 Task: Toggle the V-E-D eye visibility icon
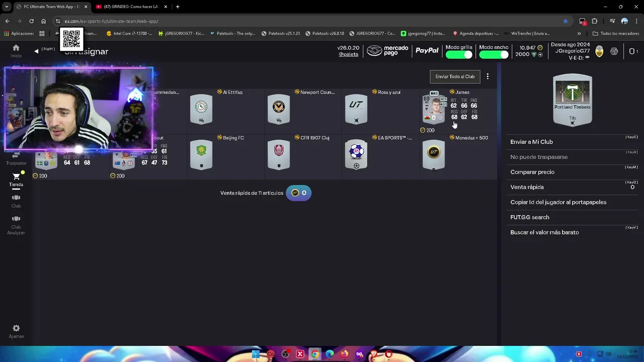pyautogui.click(x=587, y=58)
